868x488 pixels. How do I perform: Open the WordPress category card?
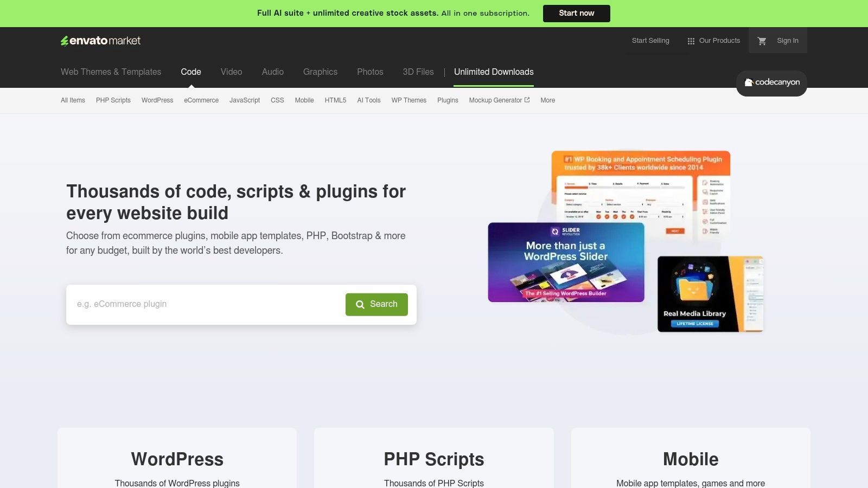click(x=177, y=459)
